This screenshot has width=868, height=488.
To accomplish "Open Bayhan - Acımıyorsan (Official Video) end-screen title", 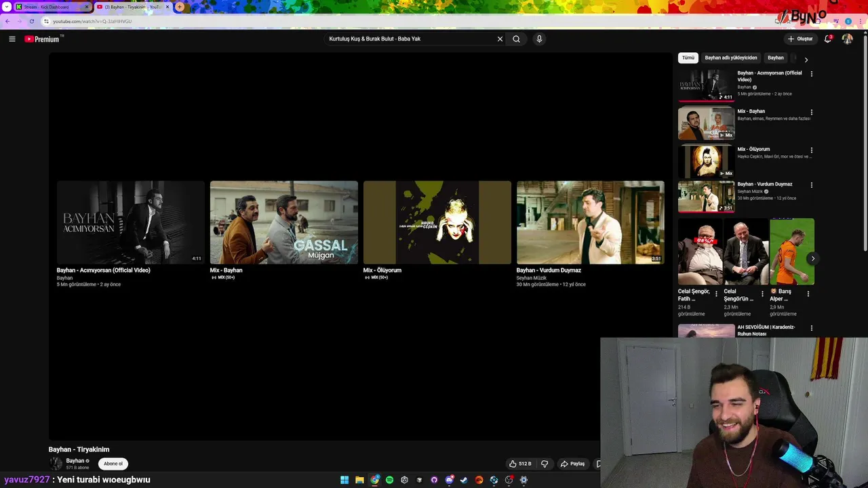I will click(104, 270).
